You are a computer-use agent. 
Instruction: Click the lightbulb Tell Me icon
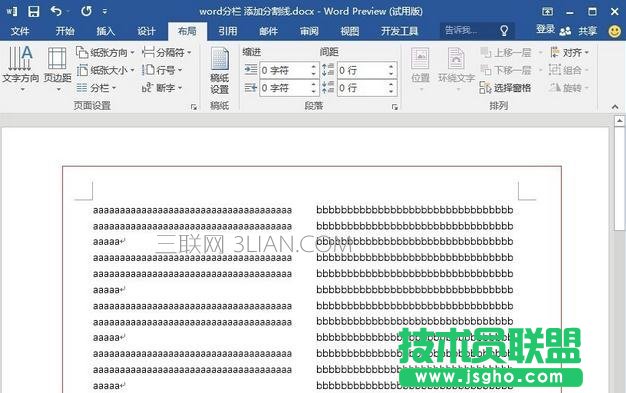point(504,31)
